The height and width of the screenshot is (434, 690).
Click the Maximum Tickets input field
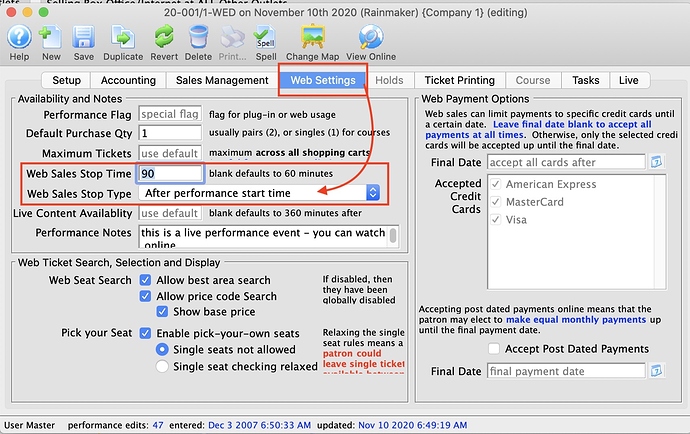coord(170,153)
